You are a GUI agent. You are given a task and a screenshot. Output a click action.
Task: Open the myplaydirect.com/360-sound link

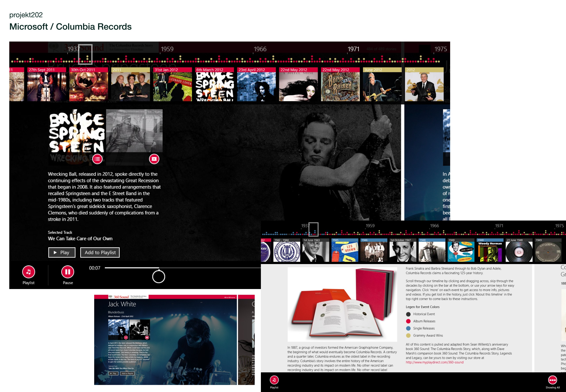point(434,362)
